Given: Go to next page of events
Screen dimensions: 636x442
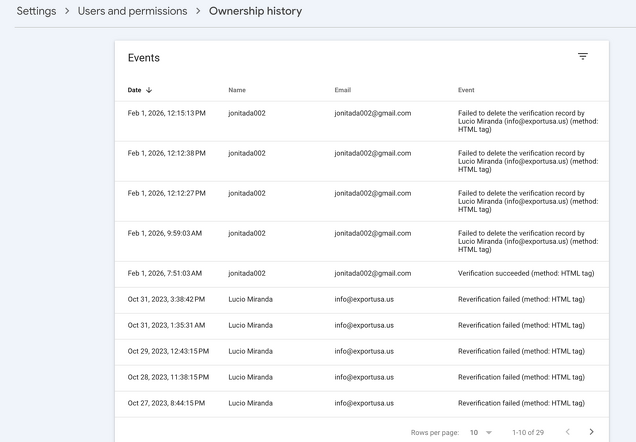Looking at the screenshot, I should [592, 432].
